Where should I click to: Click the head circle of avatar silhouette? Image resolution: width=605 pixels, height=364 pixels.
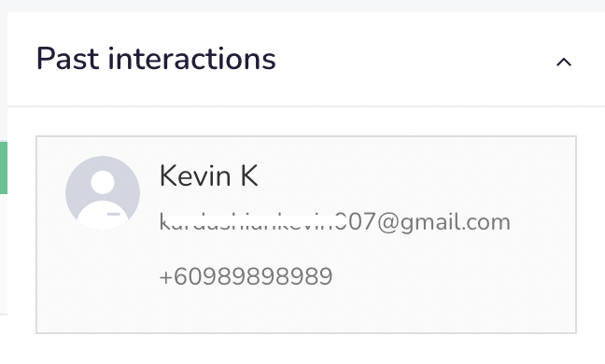103,182
